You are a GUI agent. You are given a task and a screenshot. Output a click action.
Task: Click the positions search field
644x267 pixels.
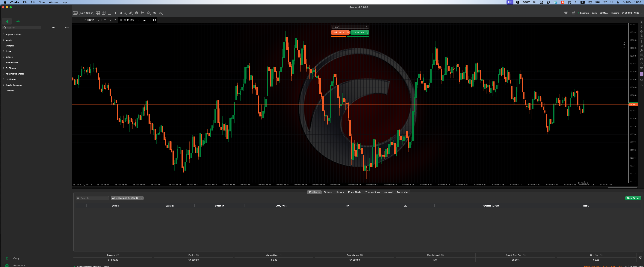point(92,198)
